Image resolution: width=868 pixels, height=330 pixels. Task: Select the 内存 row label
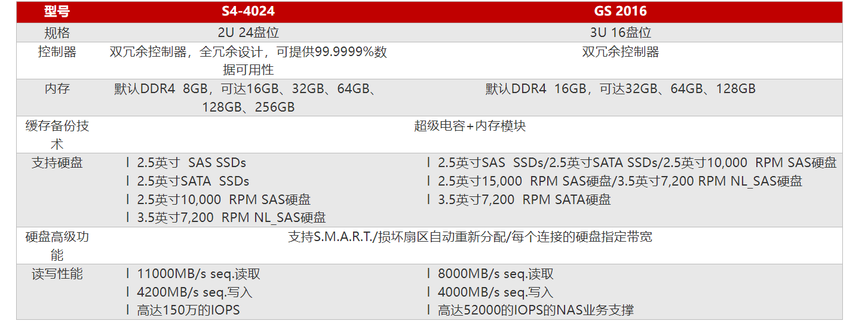pos(57,89)
